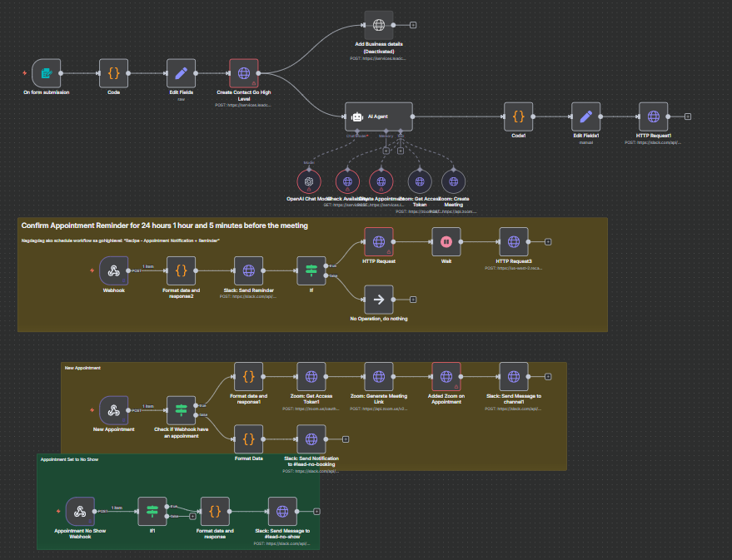Select the Zoom: Generate Meeting Link node
The image size is (732, 560).
[x=379, y=377]
